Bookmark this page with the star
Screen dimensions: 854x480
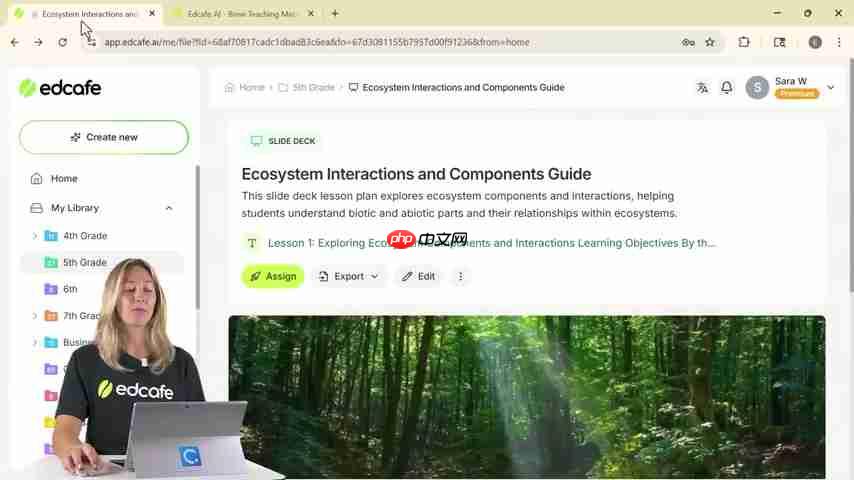pyautogui.click(x=710, y=42)
